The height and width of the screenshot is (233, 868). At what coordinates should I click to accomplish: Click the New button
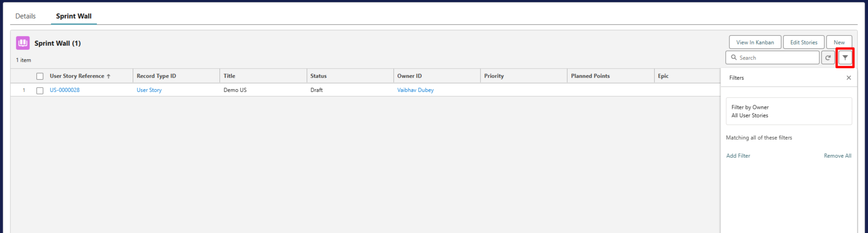(x=839, y=42)
